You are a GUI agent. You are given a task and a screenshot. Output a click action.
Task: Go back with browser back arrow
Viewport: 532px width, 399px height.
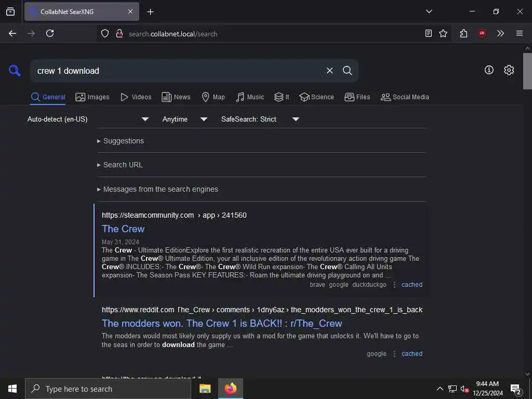pyautogui.click(x=12, y=33)
